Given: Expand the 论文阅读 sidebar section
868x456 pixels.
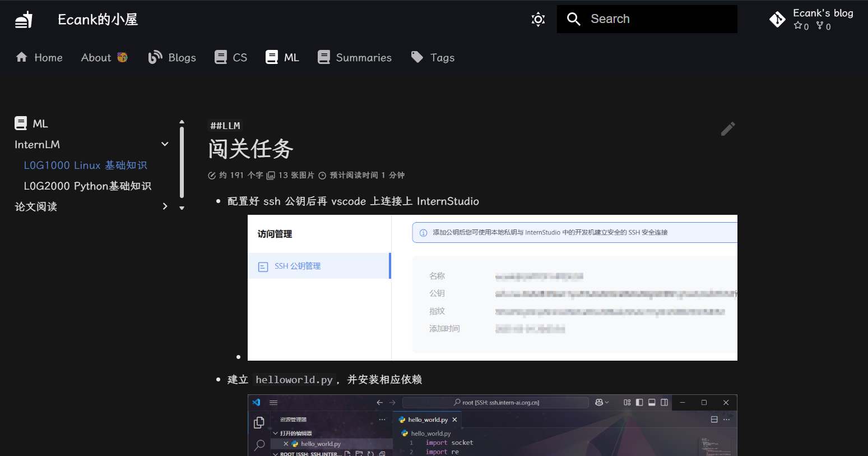Looking at the screenshot, I should click(x=165, y=206).
